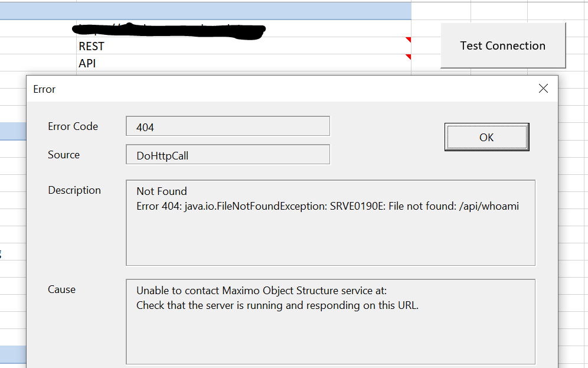Click the Error dialog title bar
The width and height of the screenshot is (588, 368).
281,89
